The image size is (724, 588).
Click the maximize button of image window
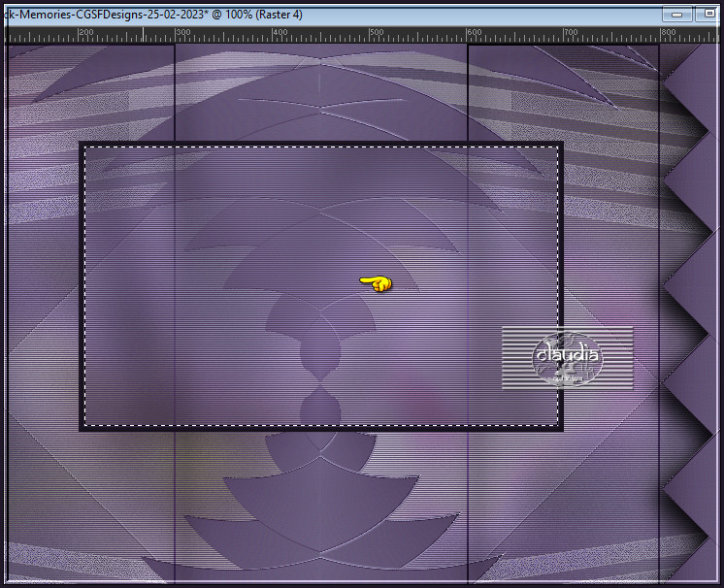pyautogui.click(x=709, y=14)
